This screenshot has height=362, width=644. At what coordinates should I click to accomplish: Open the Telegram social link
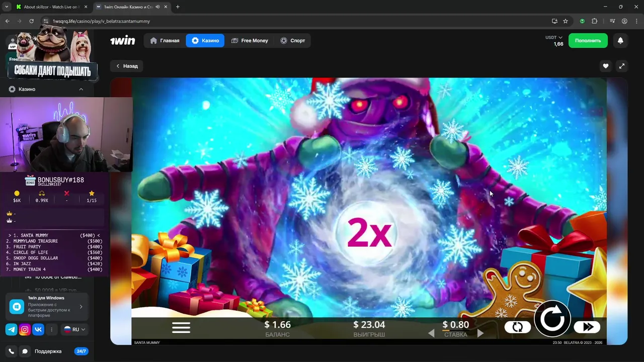coord(11,330)
